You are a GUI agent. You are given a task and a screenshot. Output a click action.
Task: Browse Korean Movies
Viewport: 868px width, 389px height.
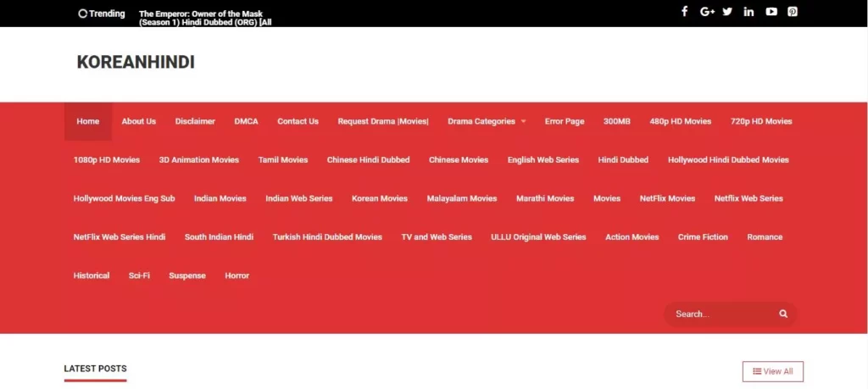tap(380, 198)
